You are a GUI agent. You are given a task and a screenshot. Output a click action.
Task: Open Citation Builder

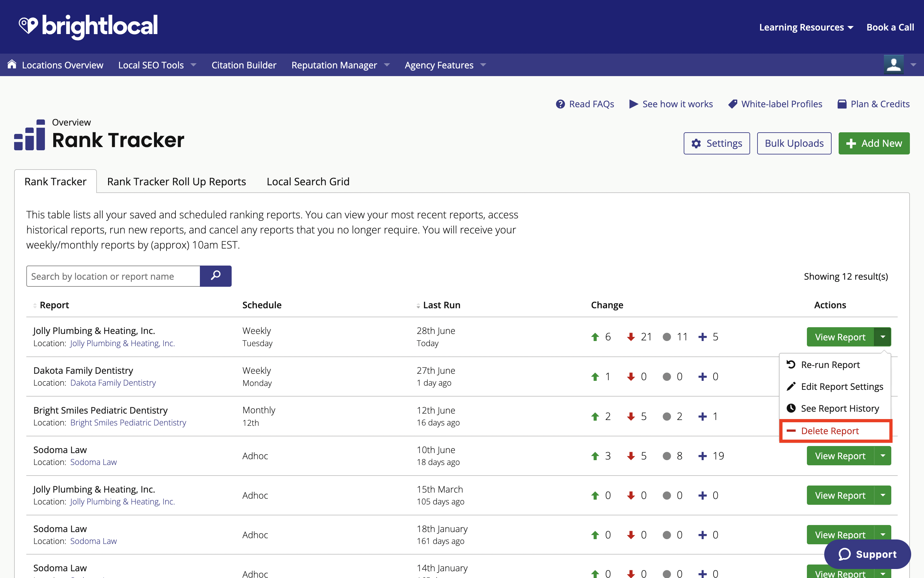[x=244, y=65]
